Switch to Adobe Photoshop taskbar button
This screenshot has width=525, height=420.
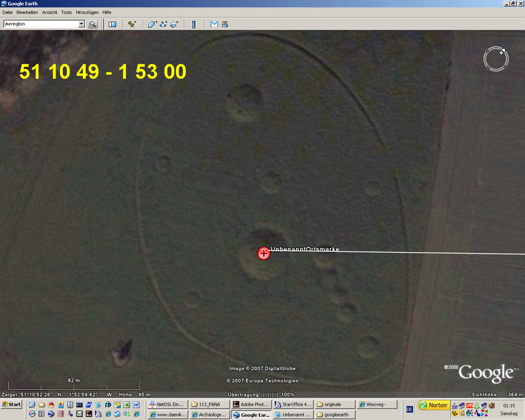coord(251,405)
